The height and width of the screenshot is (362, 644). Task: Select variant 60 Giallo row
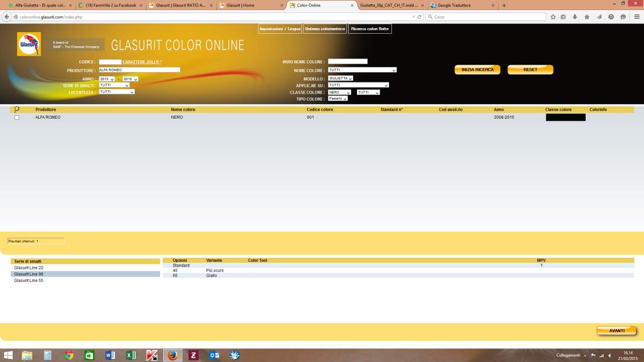pos(398,276)
